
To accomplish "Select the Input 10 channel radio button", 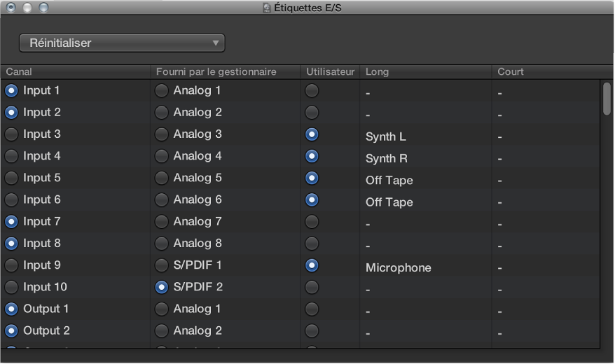I will coord(11,287).
